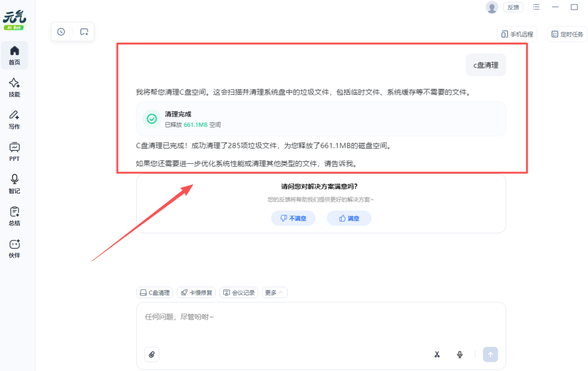Open PPT in the sidebar
Viewport: 588px width, 371px height.
[15, 152]
